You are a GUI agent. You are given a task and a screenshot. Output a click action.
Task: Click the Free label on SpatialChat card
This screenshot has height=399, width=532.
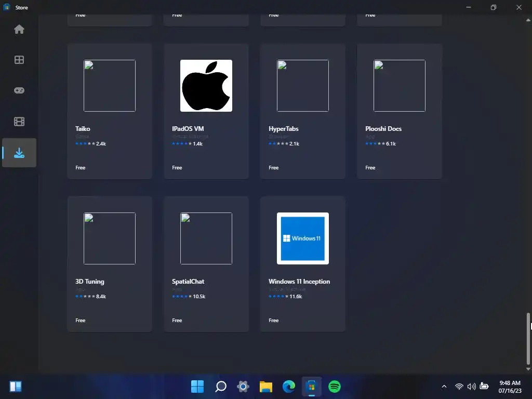(x=177, y=320)
